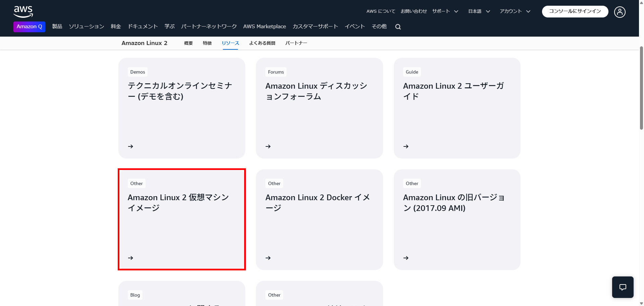Open テクニカルオンラインセミナー (デモを含む) title
The width and height of the screenshot is (644, 306).
[x=180, y=91]
